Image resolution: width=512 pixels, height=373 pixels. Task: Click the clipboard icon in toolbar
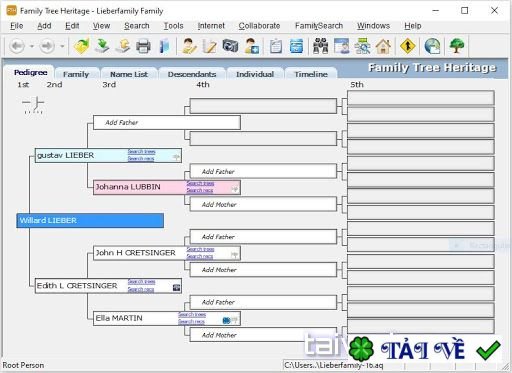pos(276,46)
